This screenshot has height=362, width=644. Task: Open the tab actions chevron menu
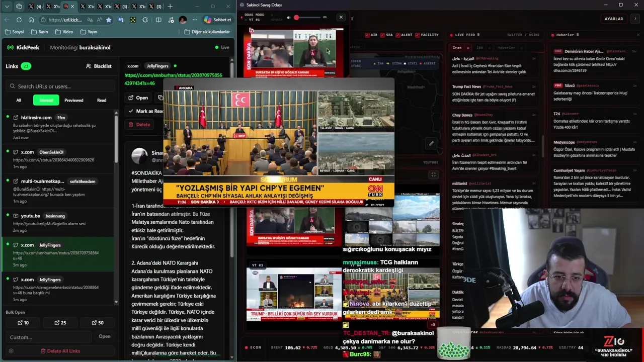[7, 7]
